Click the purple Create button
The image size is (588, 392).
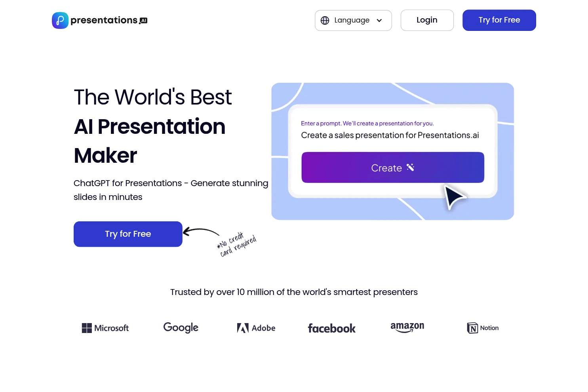(392, 167)
